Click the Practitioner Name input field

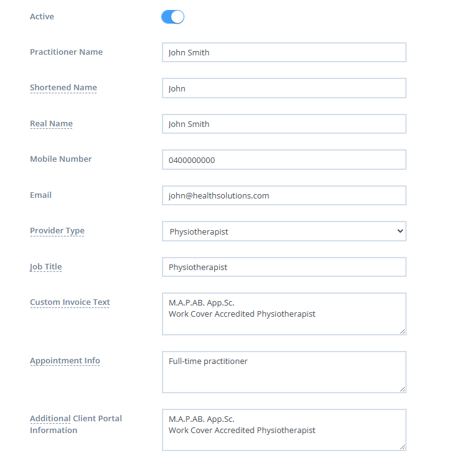(284, 52)
